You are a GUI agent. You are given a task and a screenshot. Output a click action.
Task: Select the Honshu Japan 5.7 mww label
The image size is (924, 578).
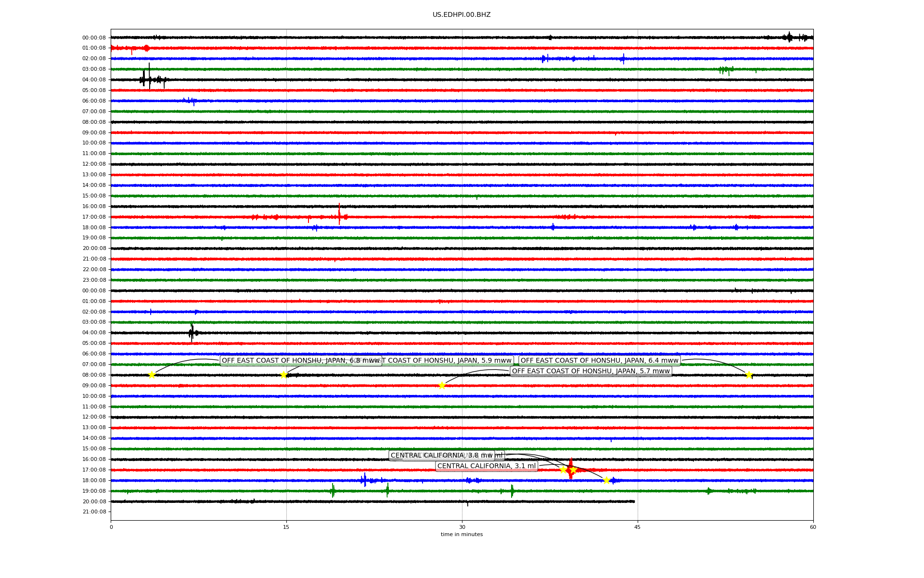click(x=590, y=371)
